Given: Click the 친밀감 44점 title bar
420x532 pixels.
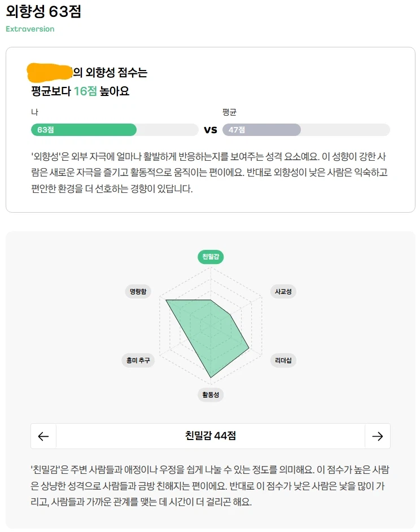Looking at the screenshot, I should (210, 436).
